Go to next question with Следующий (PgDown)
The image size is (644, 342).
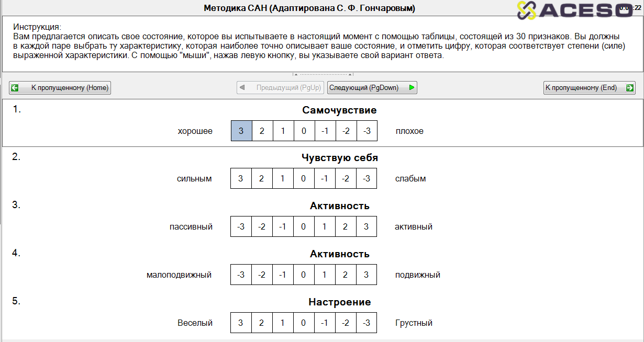pyautogui.click(x=372, y=88)
